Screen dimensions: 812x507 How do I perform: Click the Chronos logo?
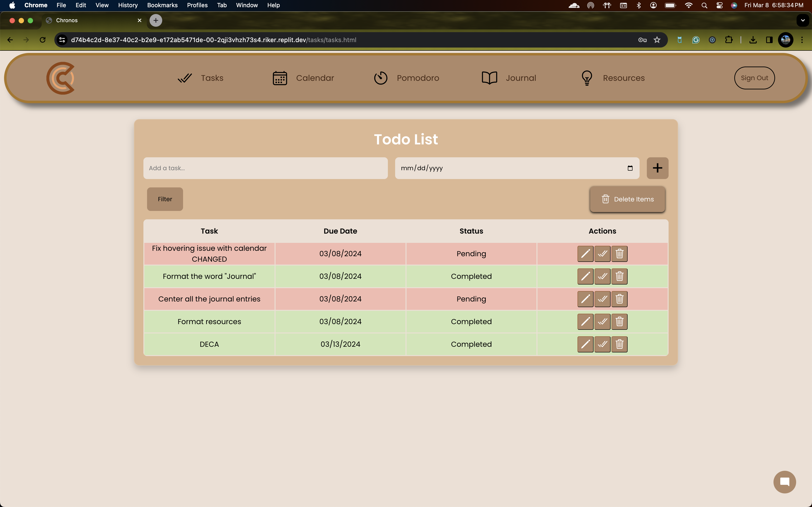[60, 78]
